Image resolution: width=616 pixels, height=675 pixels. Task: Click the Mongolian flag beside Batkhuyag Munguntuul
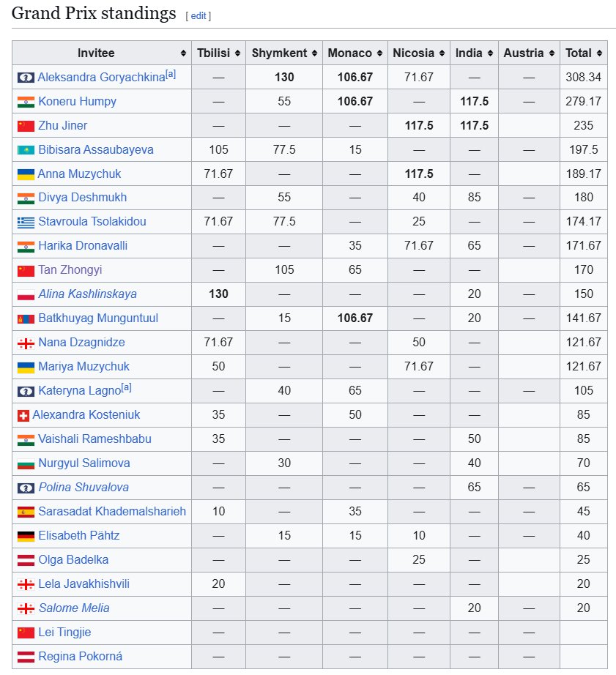tap(26, 319)
